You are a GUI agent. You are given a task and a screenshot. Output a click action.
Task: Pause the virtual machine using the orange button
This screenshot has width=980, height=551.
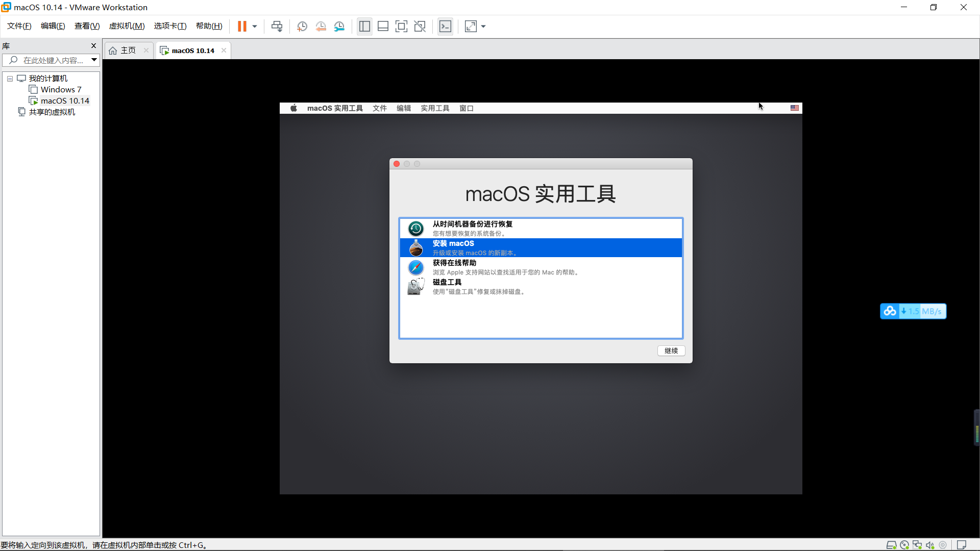(242, 27)
